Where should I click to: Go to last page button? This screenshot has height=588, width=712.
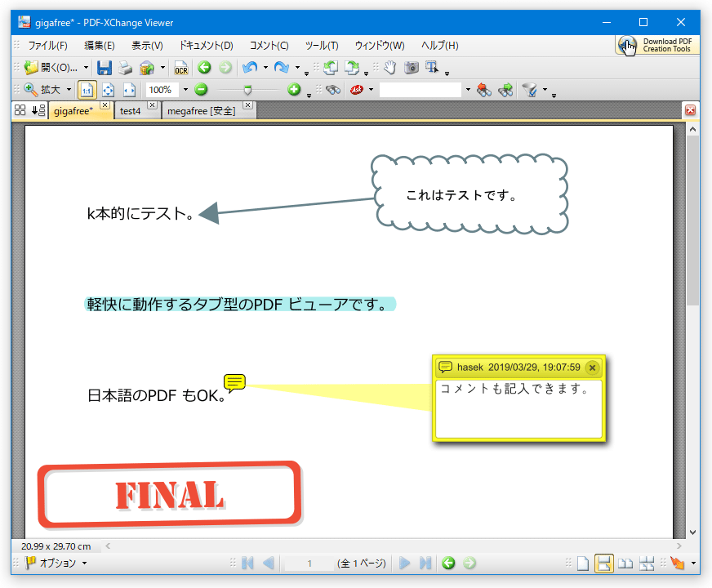click(425, 563)
